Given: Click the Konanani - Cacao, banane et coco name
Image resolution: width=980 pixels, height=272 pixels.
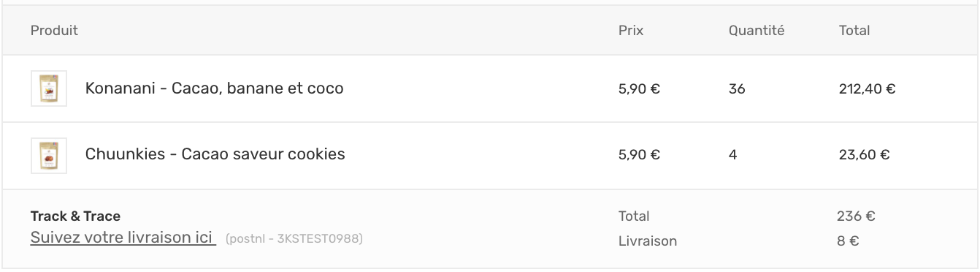Looking at the screenshot, I should pos(214,88).
